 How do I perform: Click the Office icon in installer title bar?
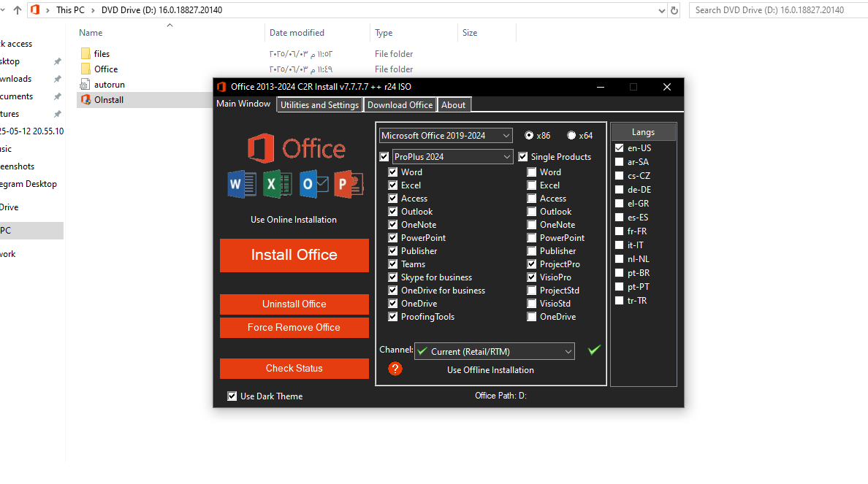tap(221, 87)
